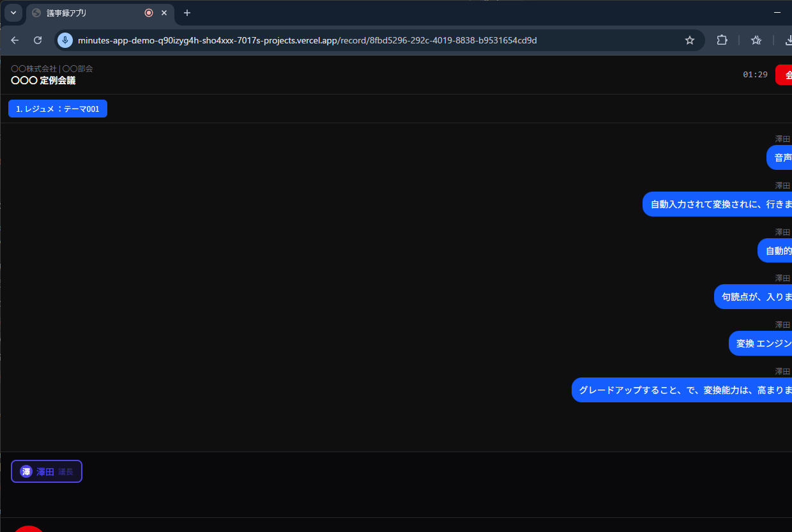Click the recording indicator on the tab
792x532 pixels.
tap(149, 13)
